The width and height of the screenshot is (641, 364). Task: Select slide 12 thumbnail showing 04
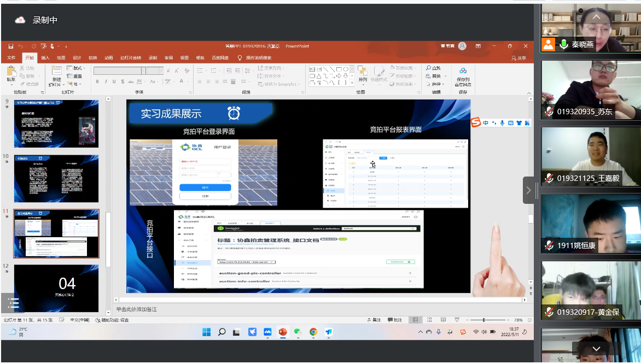pos(56,288)
